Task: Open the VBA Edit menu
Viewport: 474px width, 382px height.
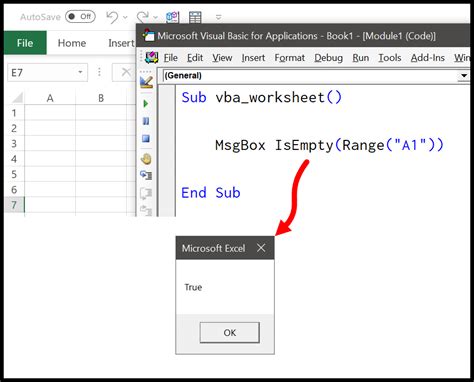Action: 195,58
